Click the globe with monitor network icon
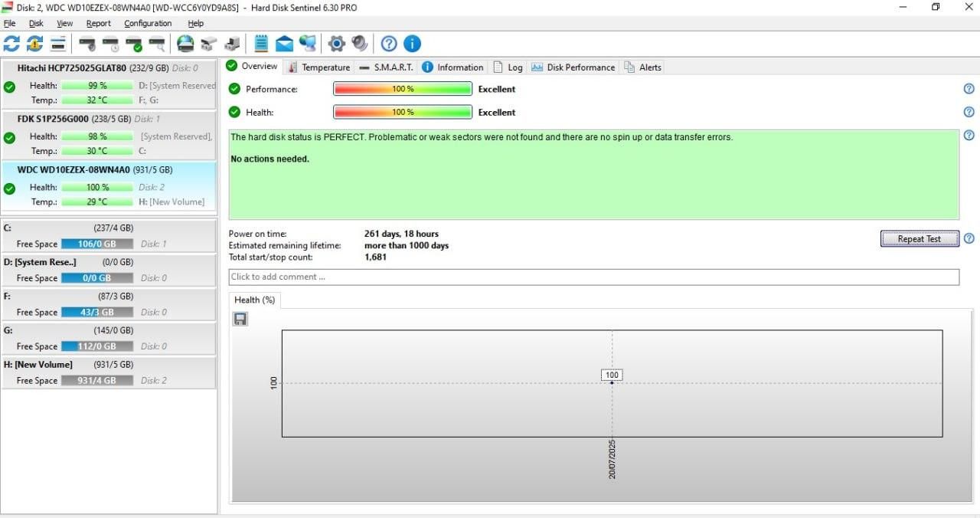980x518 pixels. 308,44
